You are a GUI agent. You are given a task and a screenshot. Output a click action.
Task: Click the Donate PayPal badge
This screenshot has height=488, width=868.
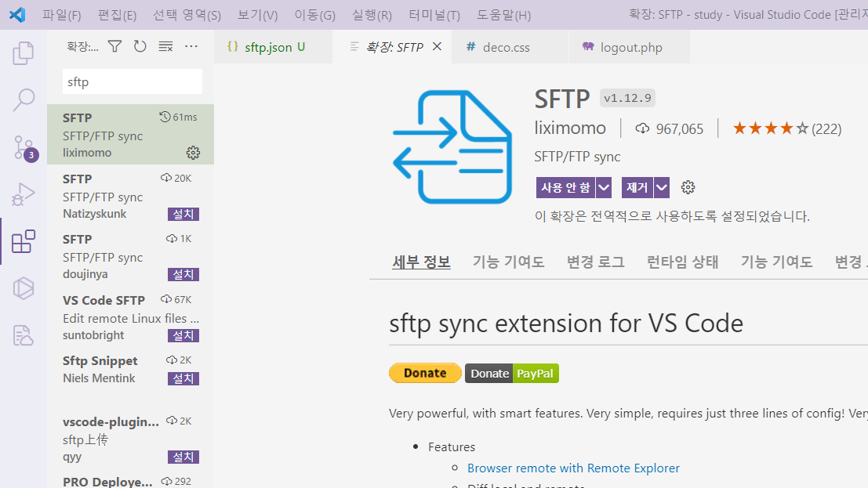512,374
